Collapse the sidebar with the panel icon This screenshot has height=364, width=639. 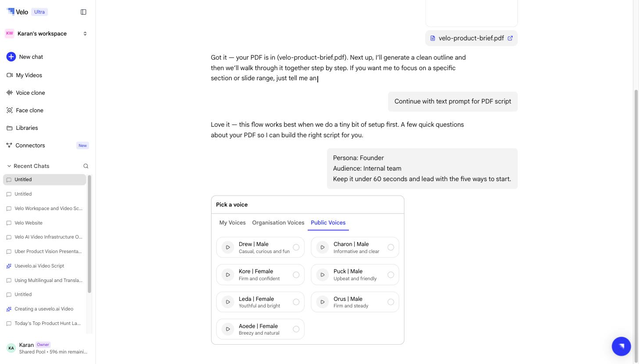pos(83,12)
